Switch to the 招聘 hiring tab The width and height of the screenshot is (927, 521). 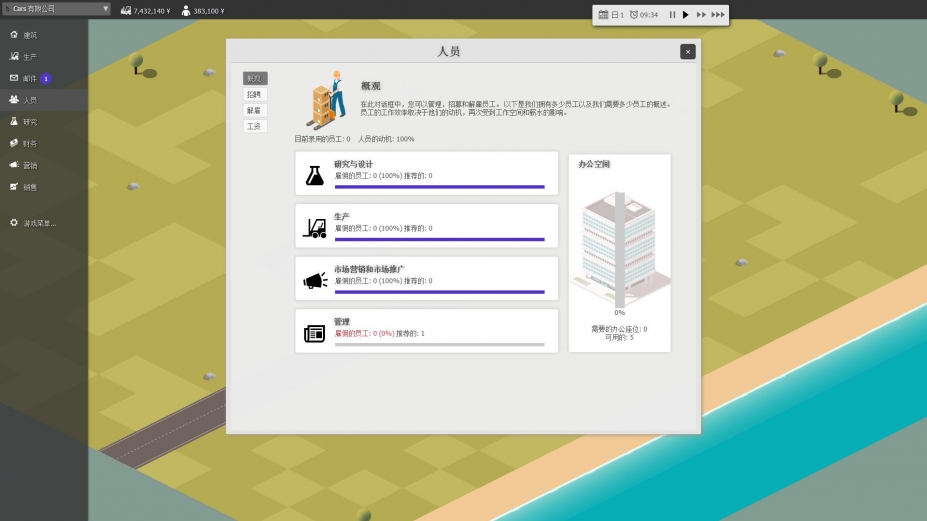[x=255, y=94]
